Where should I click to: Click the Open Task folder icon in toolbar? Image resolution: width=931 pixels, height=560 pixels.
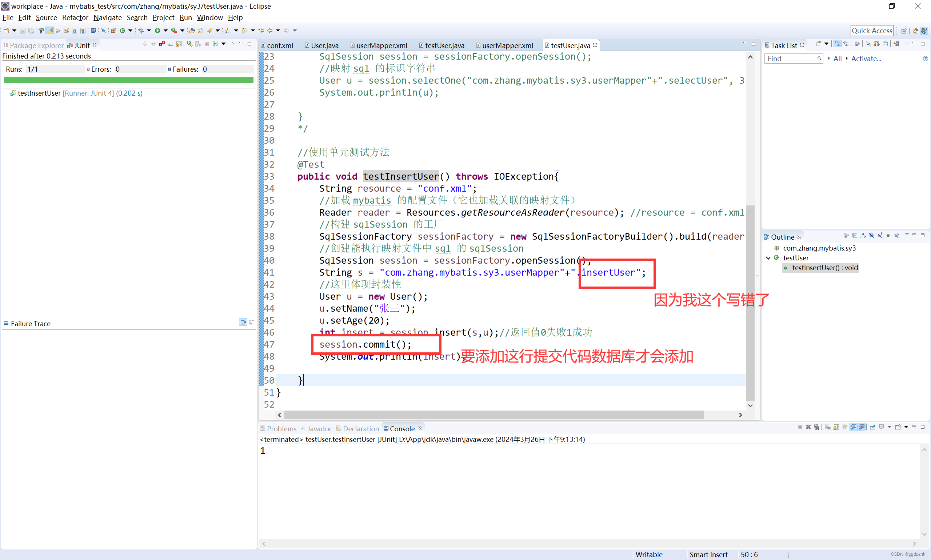pos(200,31)
